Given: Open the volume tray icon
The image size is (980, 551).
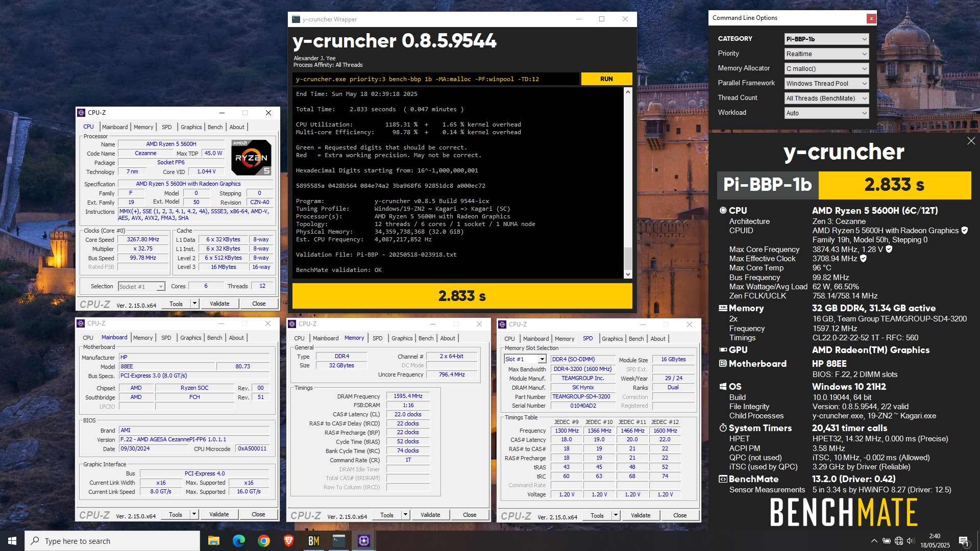Looking at the screenshot, I should coord(911,541).
